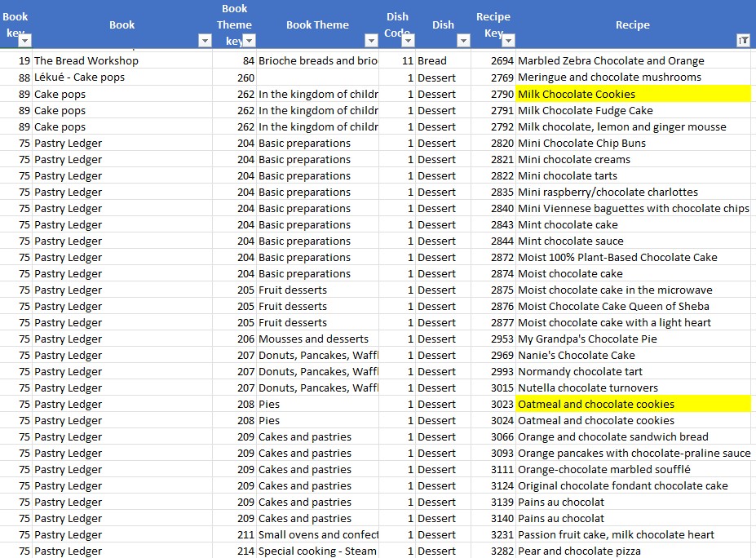Open the Dish column filter dropdown
The image size is (756, 558).
(463, 41)
